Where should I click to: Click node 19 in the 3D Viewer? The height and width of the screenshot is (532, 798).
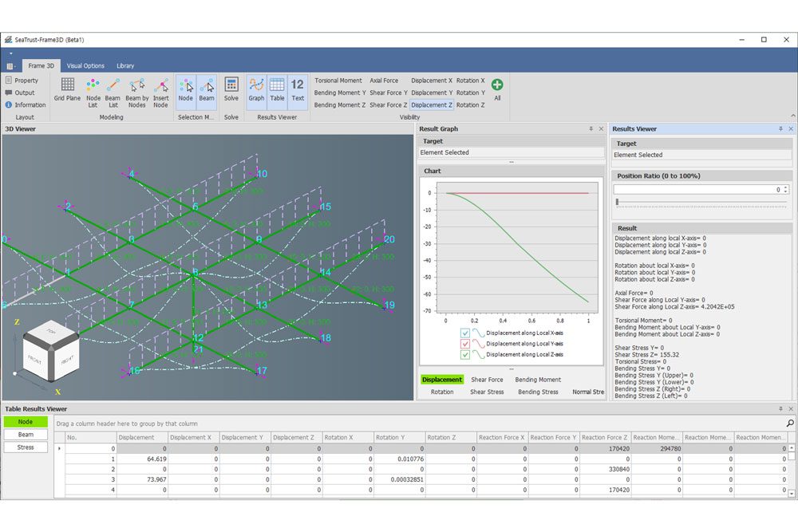click(389, 305)
